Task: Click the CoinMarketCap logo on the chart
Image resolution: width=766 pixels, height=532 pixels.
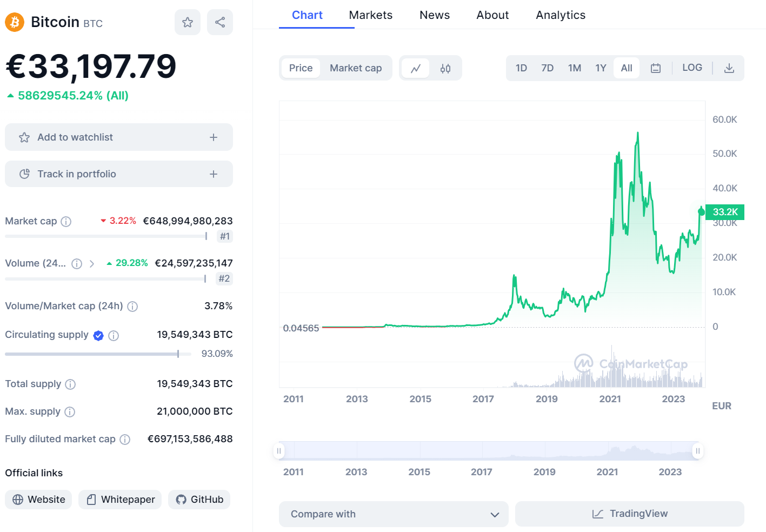Action: (x=631, y=363)
